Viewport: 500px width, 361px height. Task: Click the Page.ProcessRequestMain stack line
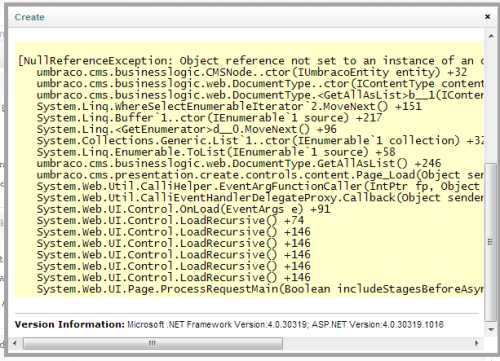click(260, 289)
